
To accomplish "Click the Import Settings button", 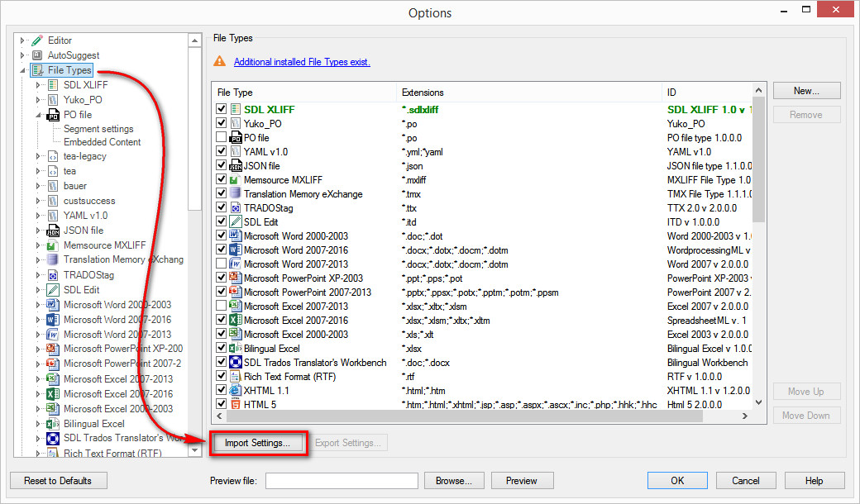I will pyautogui.click(x=257, y=443).
